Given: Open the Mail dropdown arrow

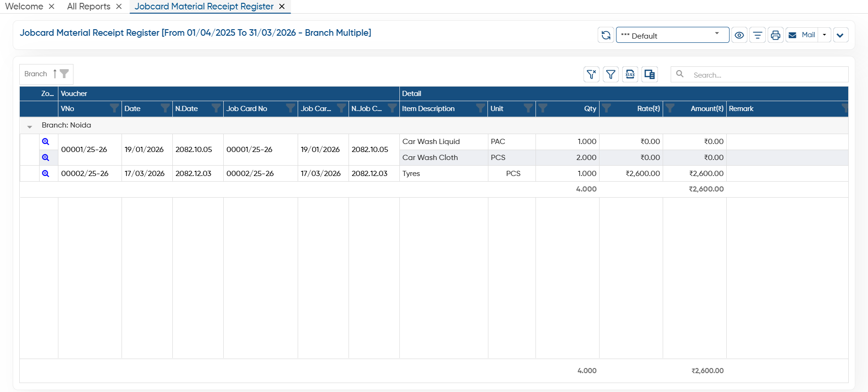Looking at the screenshot, I should pos(824,35).
